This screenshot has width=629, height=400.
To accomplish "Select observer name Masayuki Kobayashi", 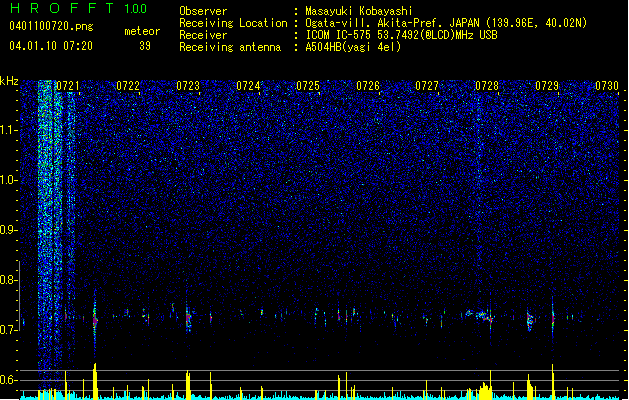I will point(359,11).
